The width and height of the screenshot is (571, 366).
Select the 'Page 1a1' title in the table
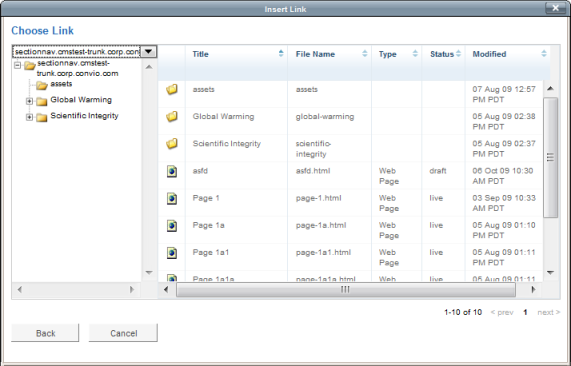[211, 252]
